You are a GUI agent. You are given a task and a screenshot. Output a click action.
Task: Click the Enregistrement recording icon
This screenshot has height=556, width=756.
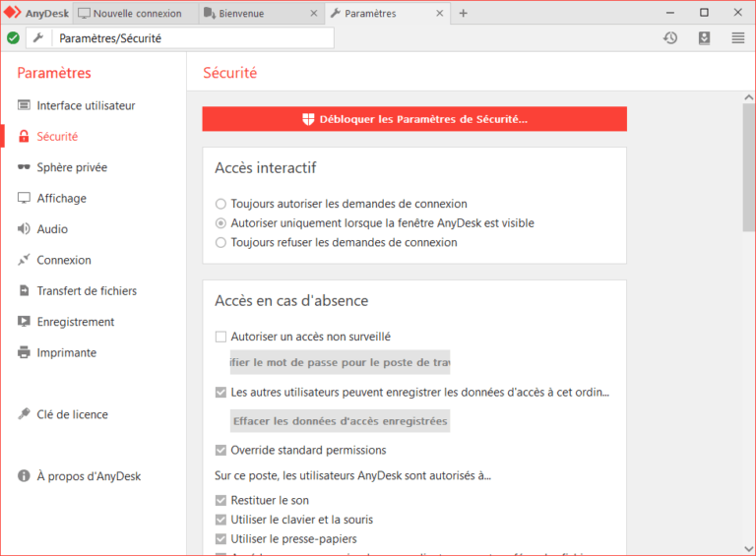pos(24,322)
